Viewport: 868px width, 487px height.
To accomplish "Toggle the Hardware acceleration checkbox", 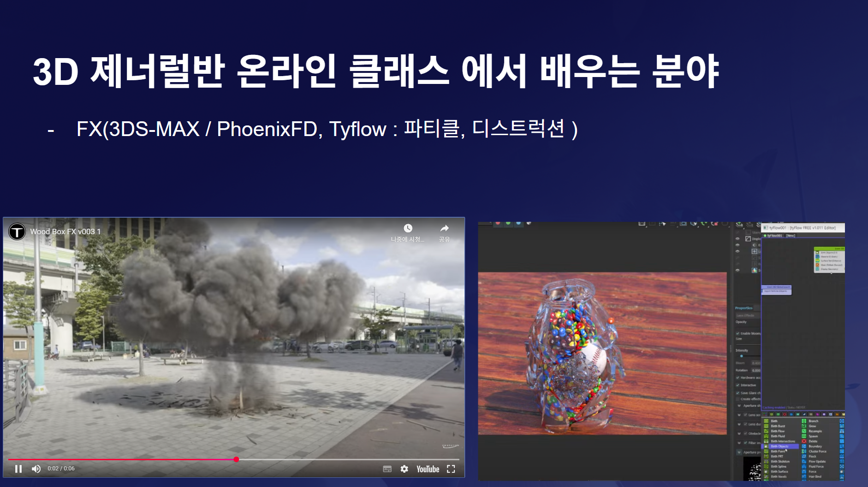I will click(737, 378).
